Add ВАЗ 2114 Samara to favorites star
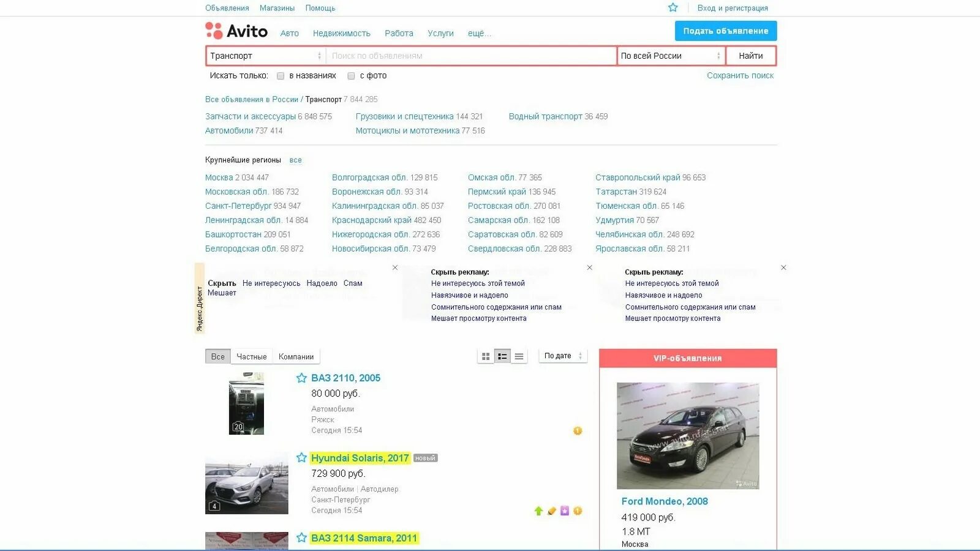980x551 pixels. 301,538
